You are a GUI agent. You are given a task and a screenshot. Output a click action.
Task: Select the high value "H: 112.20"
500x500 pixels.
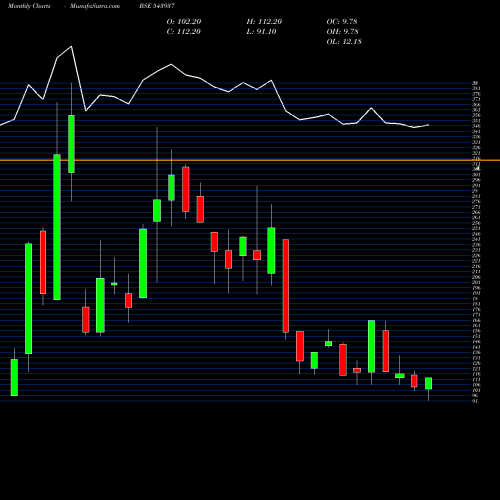click(264, 21)
